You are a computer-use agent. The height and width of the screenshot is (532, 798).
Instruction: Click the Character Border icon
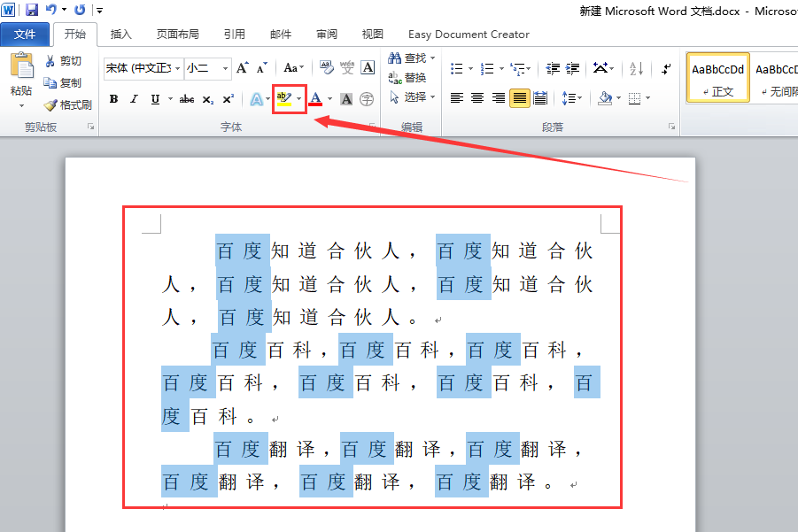368,67
